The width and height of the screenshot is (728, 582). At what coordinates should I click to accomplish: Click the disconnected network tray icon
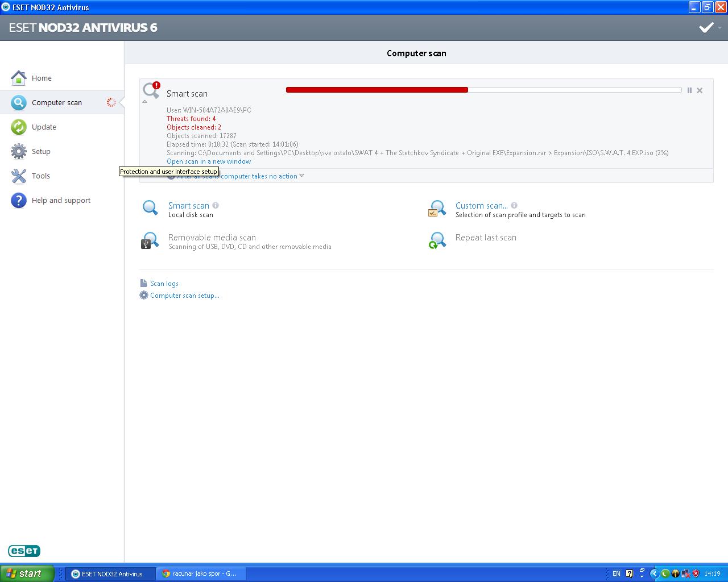pyautogui.click(x=685, y=574)
